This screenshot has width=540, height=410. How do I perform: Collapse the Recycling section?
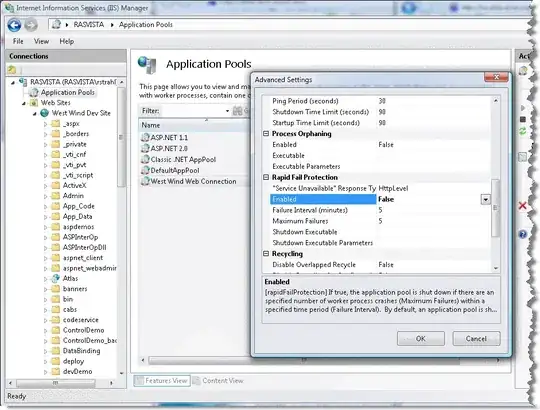266,254
